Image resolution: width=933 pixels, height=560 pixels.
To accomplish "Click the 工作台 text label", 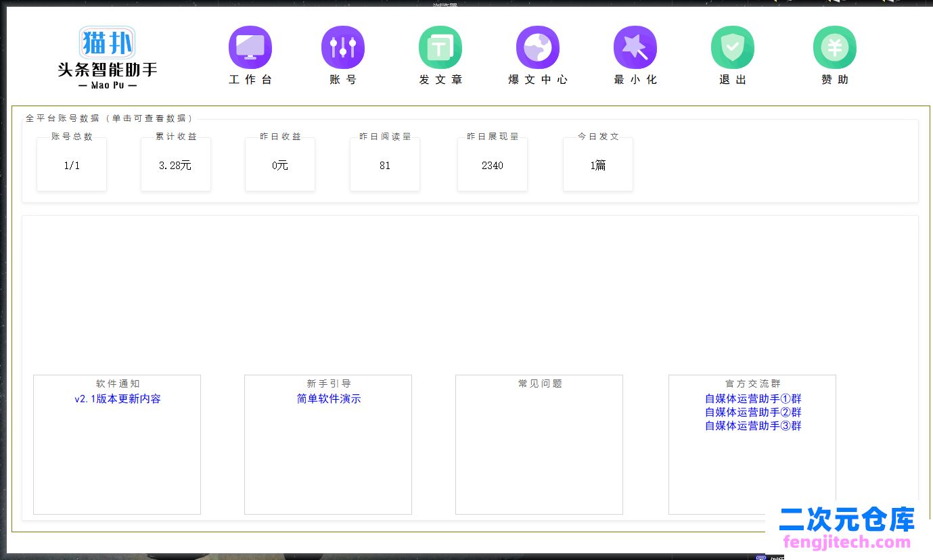I will 250,79.
